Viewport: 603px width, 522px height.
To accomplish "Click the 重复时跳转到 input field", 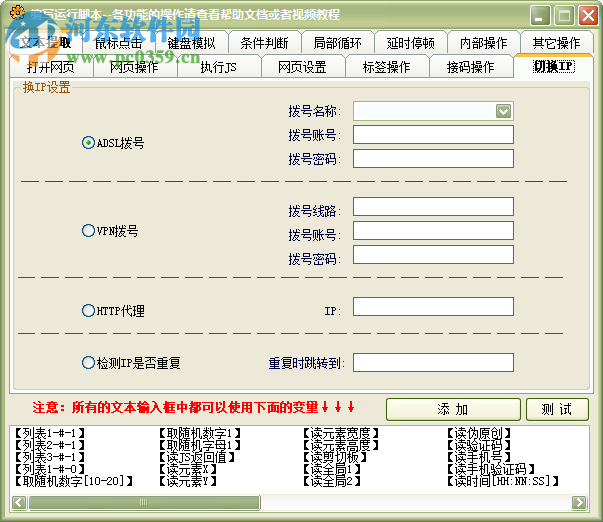I will tap(433, 362).
